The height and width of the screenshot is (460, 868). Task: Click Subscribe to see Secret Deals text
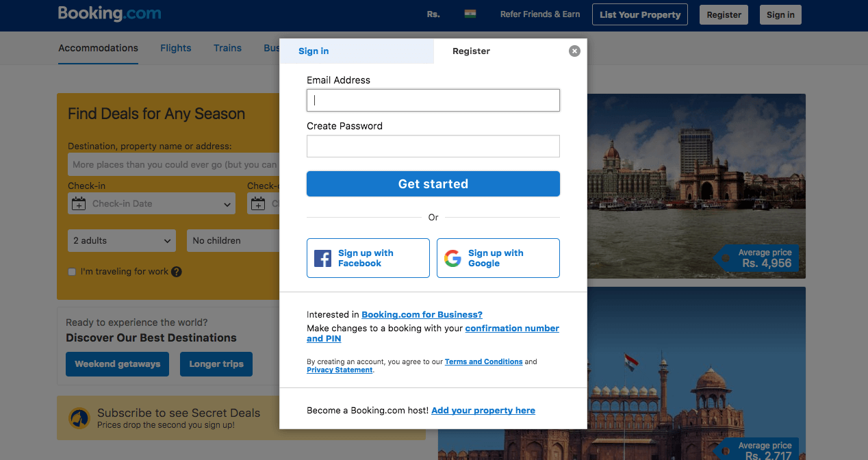(179, 413)
